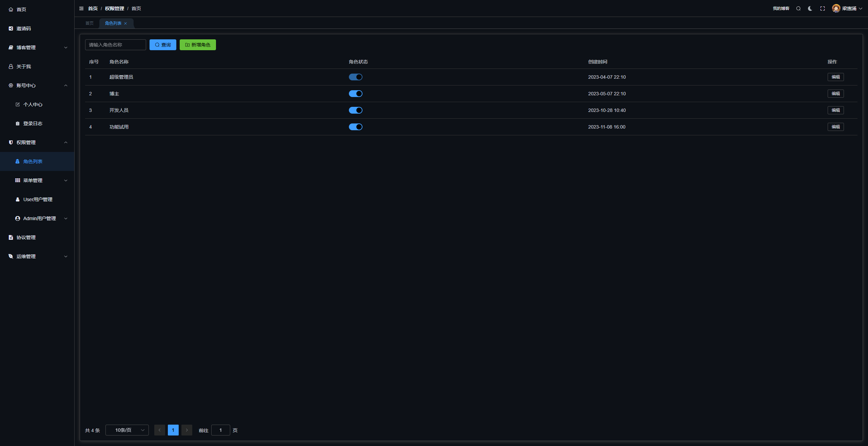This screenshot has height=446, width=868.
Task: Open User用户管理 in the sidebar
Action: [38, 199]
